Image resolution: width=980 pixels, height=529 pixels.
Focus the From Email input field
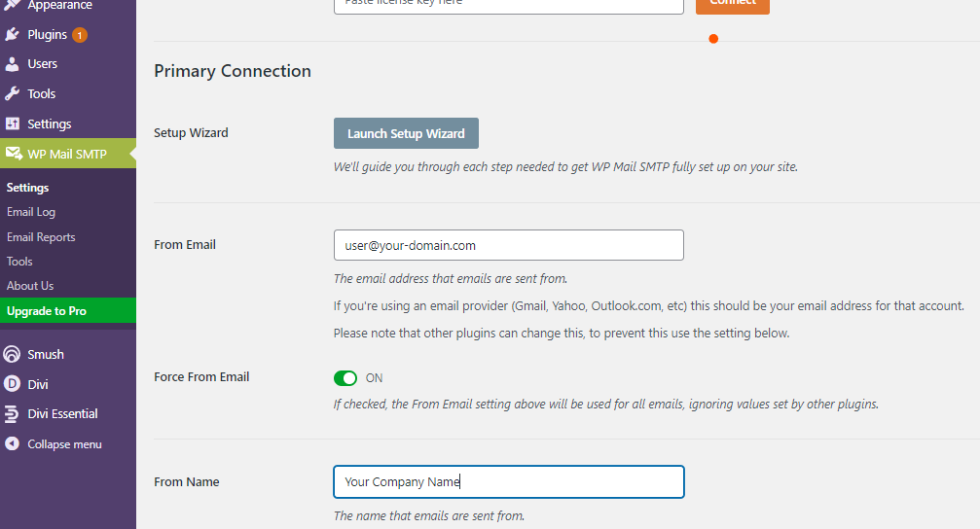pos(509,245)
